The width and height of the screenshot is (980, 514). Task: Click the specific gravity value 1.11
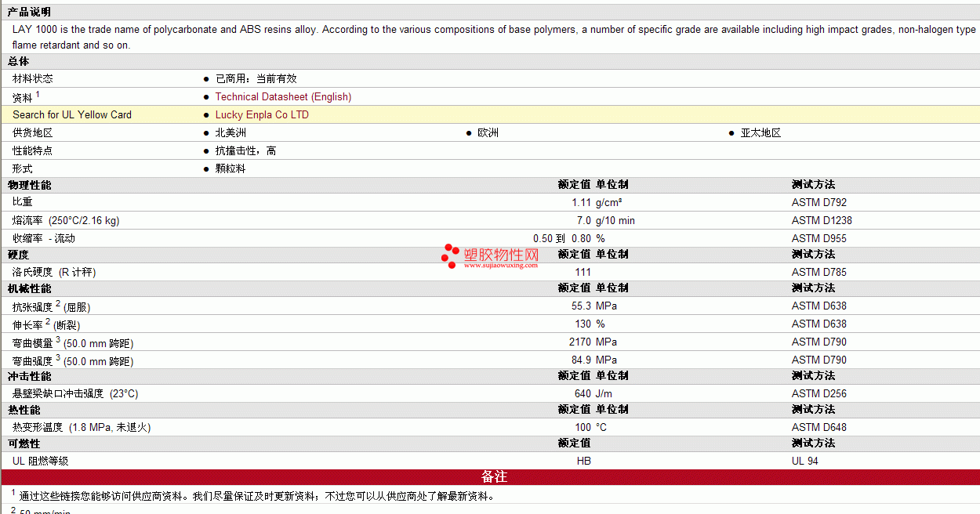581,203
